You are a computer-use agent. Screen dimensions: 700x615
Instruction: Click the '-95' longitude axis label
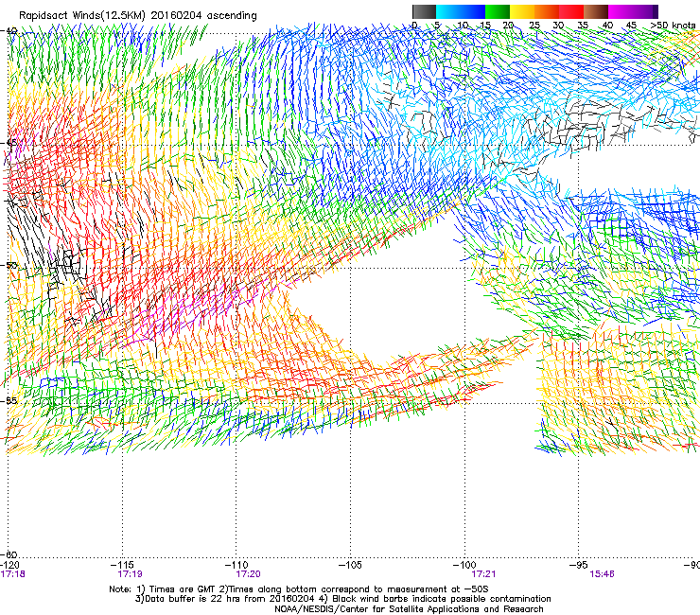click(x=579, y=565)
